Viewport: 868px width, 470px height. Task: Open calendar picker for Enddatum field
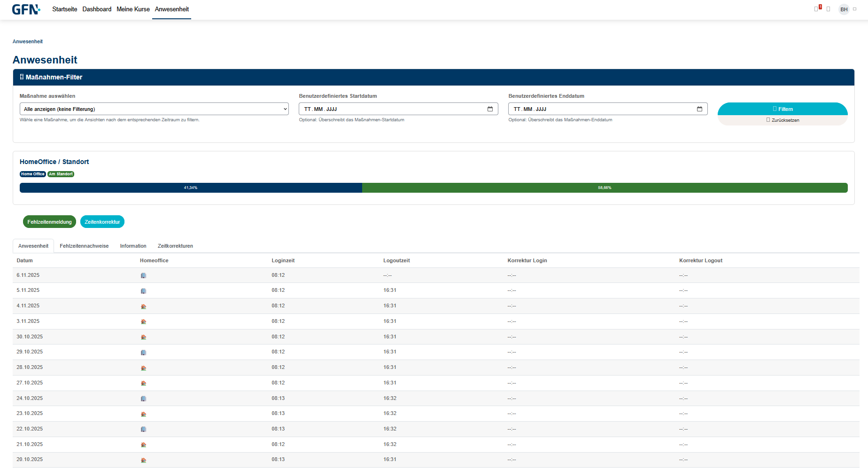coord(699,109)
